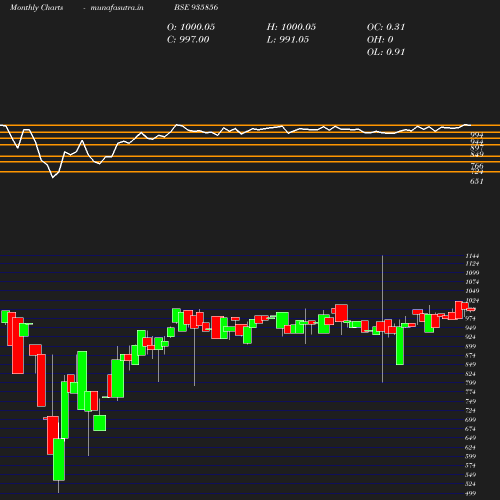Click the "574" price axis label
500x500 pixels.
point(471,466)
